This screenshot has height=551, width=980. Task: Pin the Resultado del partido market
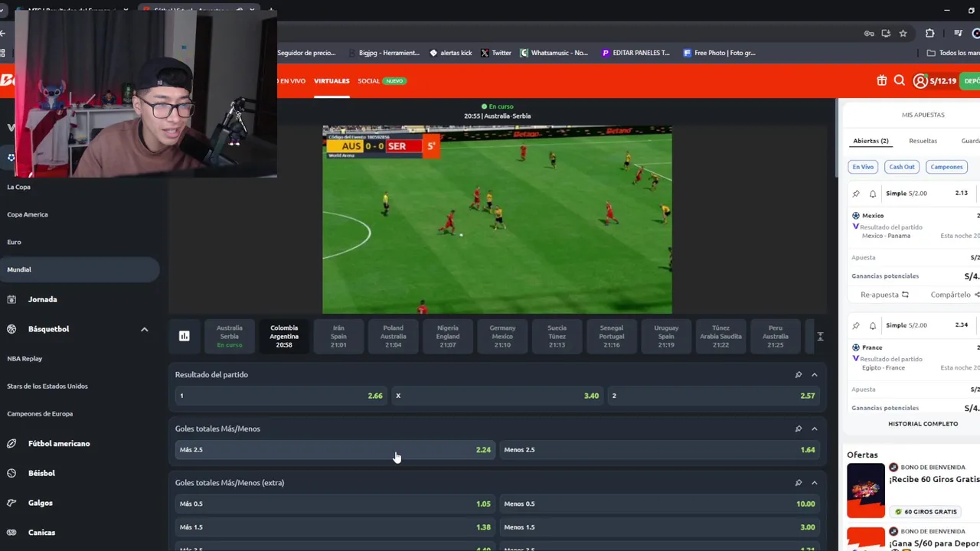point(799,374)
